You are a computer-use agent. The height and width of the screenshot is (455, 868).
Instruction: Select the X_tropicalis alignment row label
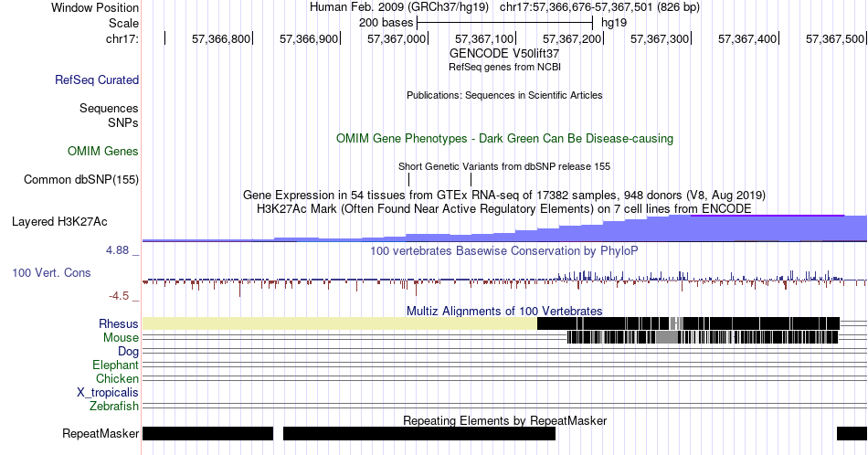tap(108, 393)
